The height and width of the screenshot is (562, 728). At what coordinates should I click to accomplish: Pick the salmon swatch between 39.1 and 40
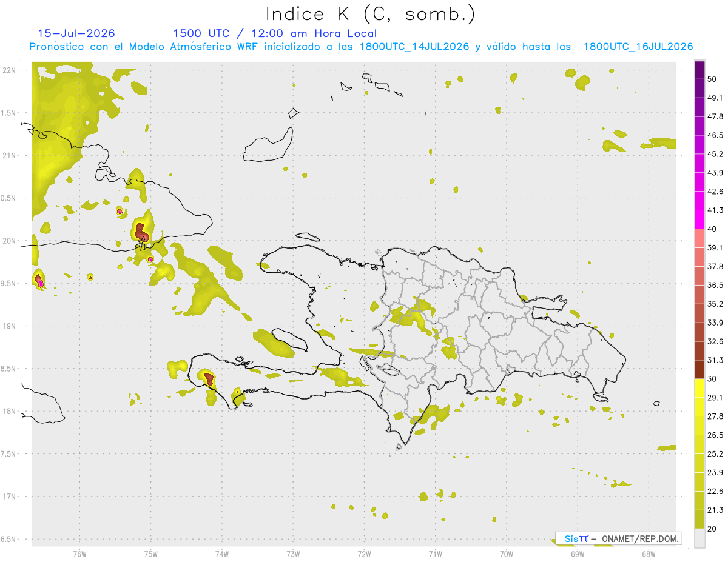pos(699,238)
